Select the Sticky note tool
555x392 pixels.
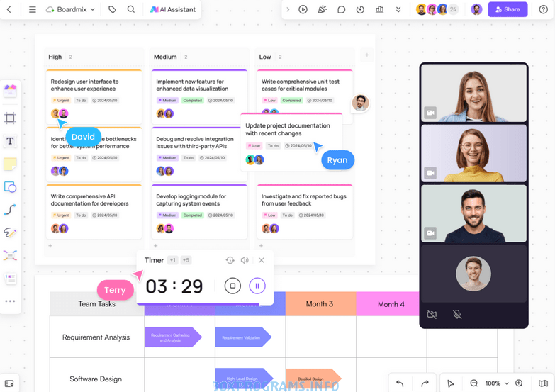point(10,164)
